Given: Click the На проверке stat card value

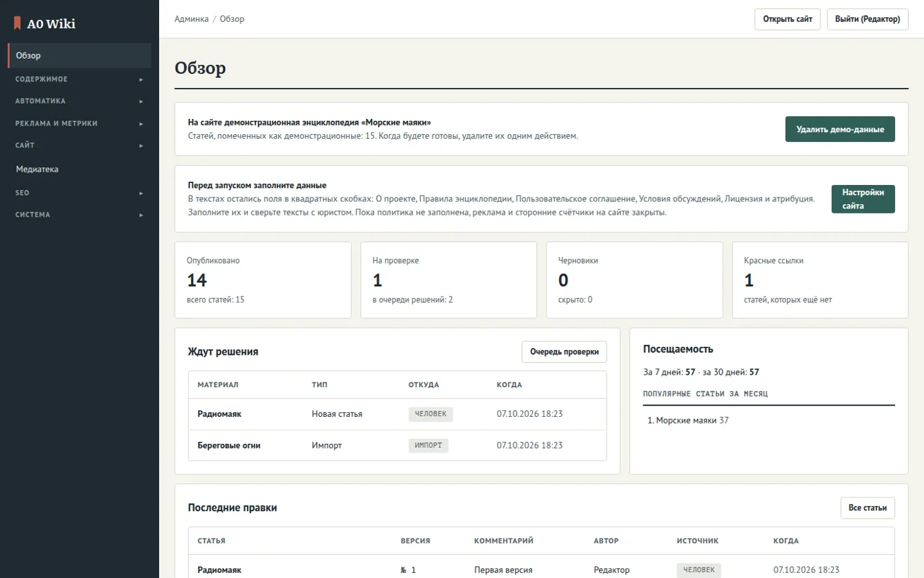Looking at the screenshot, I should pyautogui.click(x=378, y=281).
